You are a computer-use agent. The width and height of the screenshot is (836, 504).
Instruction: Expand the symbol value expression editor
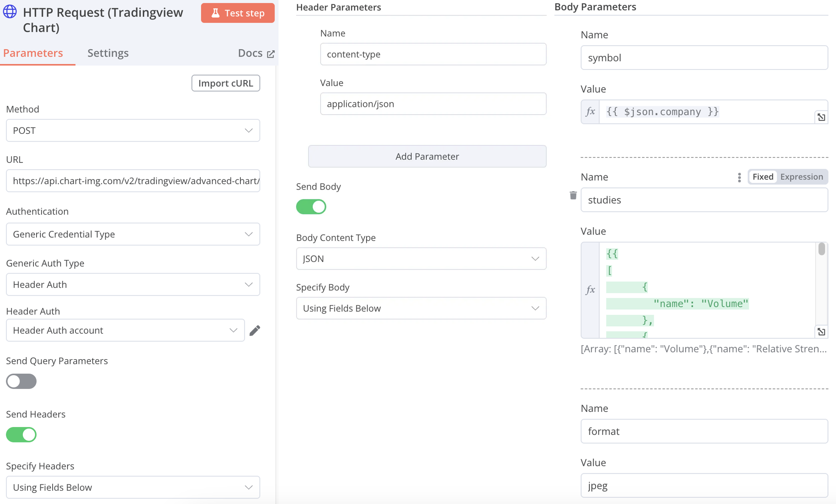click(821, 117)
